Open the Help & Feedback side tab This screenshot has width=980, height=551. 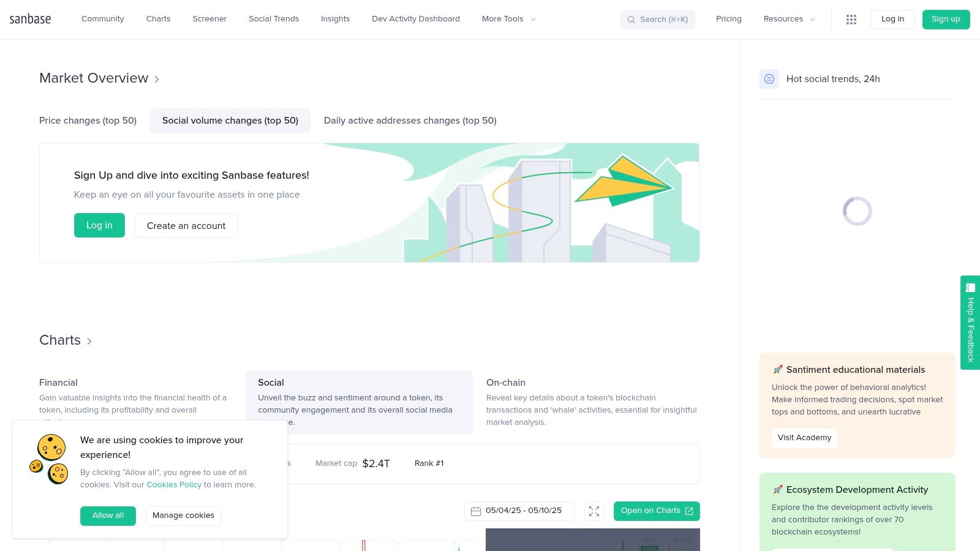(970, 323)
